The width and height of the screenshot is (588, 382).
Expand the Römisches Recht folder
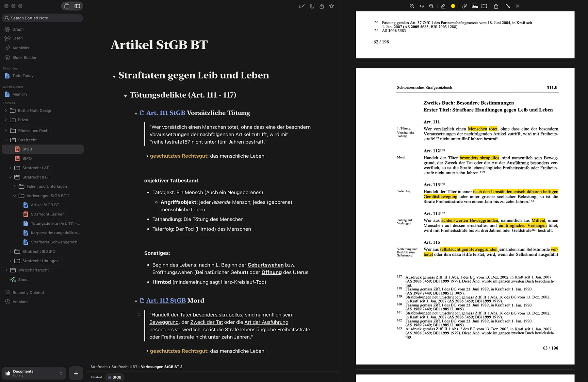pos(6,130)
